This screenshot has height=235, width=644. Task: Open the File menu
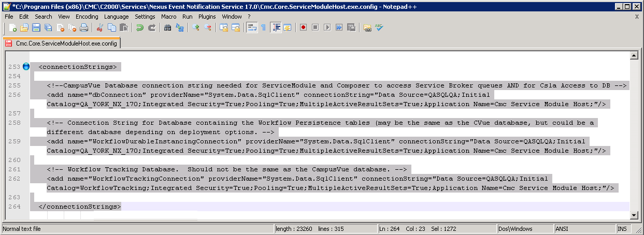click(9, 17)
